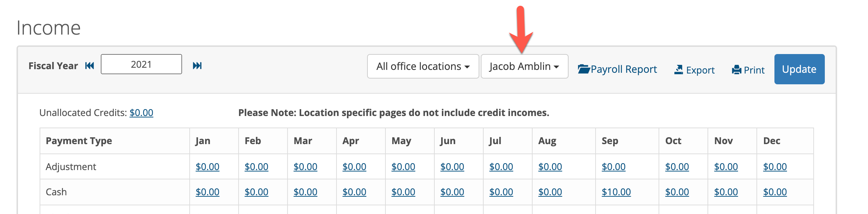Open Adjustment May $0.00 amount
The width and height of the screenshot is (868, 214).
click(403, 167)
